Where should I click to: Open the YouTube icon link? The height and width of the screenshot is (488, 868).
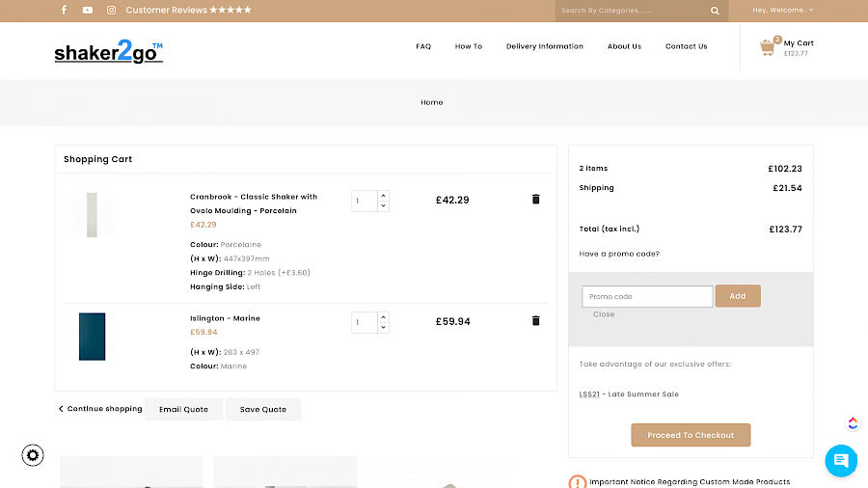click(88, 10)
